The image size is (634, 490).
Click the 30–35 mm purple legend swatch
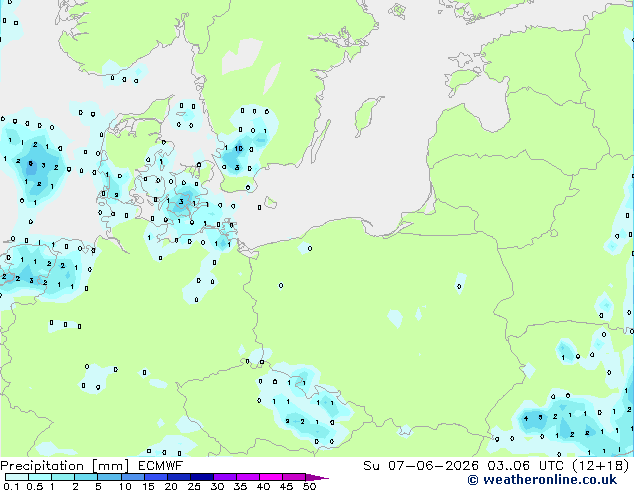point(224,477)
